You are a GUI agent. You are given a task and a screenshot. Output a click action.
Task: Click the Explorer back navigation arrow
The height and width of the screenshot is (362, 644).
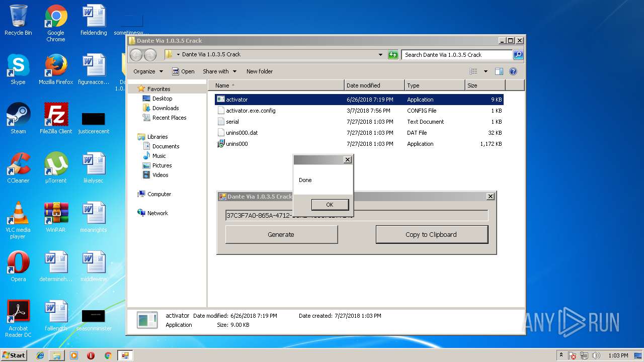click(136, 55)
